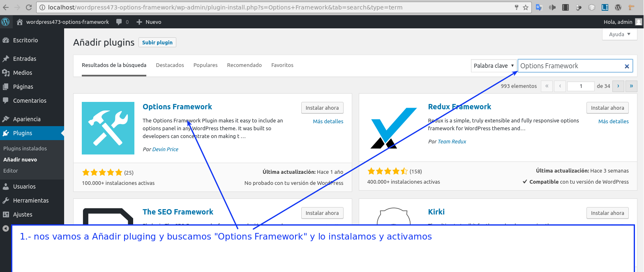
Task: Switch to the Recomendado tab
Action: tap(245, 65)
